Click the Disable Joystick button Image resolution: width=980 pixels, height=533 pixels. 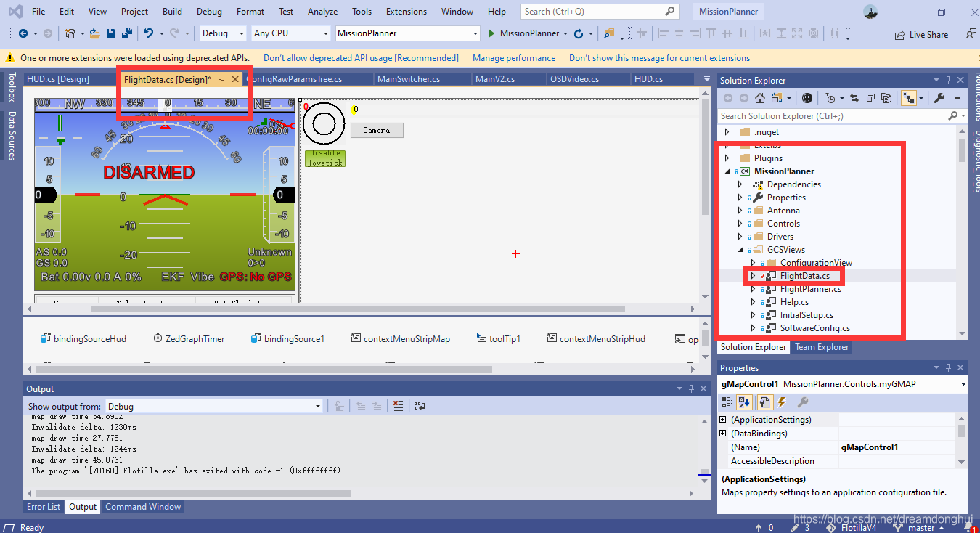coord(325,158)
